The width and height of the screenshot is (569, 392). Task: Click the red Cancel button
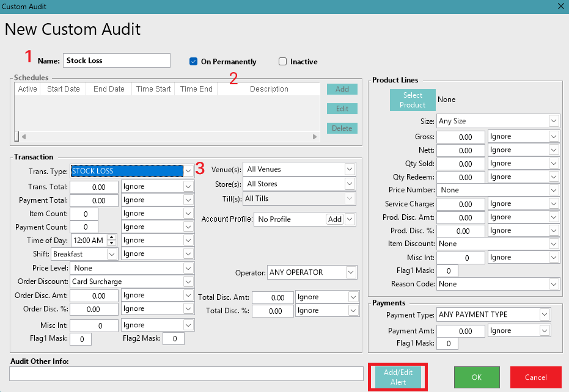tap(535, 377)
